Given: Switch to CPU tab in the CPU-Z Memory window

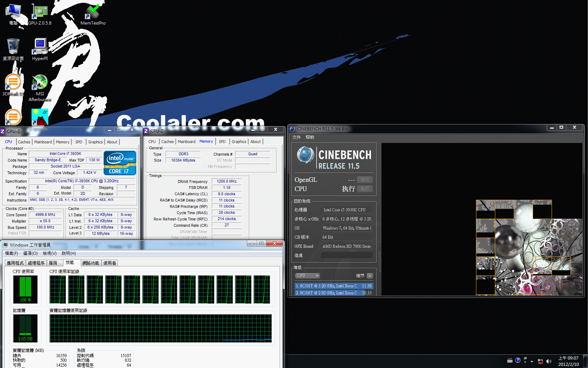Looking at the screenshot, I should click(152, 142).
